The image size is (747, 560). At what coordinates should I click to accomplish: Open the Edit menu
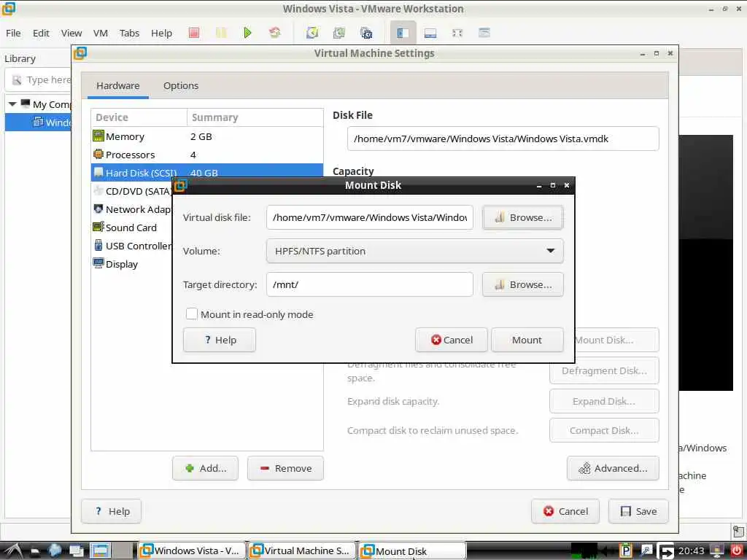41,34
